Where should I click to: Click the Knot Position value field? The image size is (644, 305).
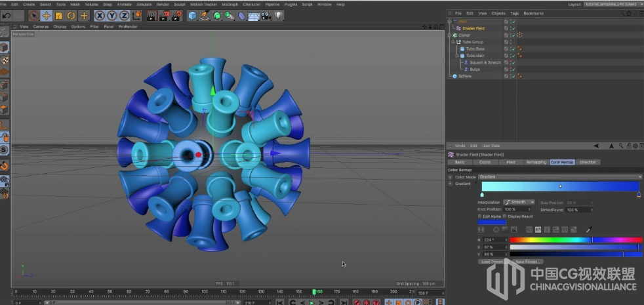click(517, 210)
